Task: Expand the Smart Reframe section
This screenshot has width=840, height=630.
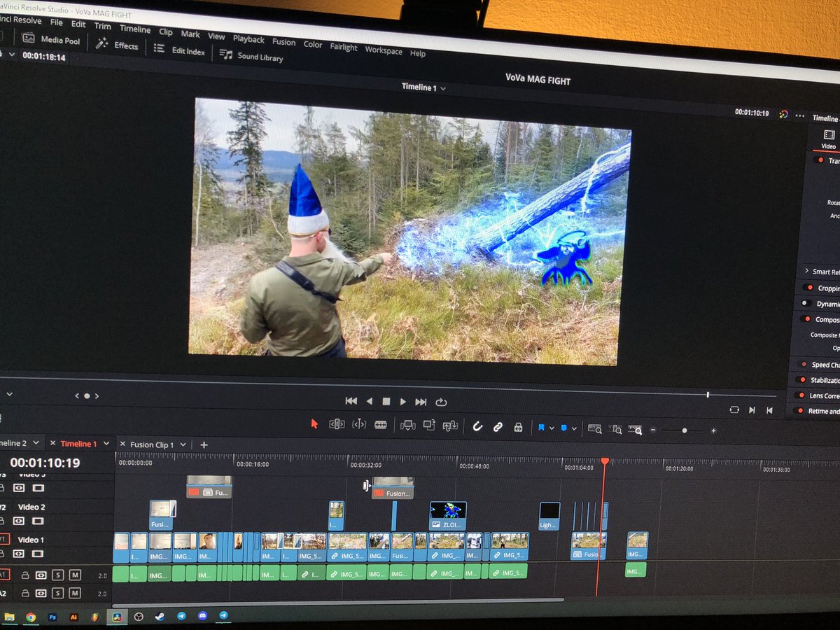Action: [x=806, y=271]
